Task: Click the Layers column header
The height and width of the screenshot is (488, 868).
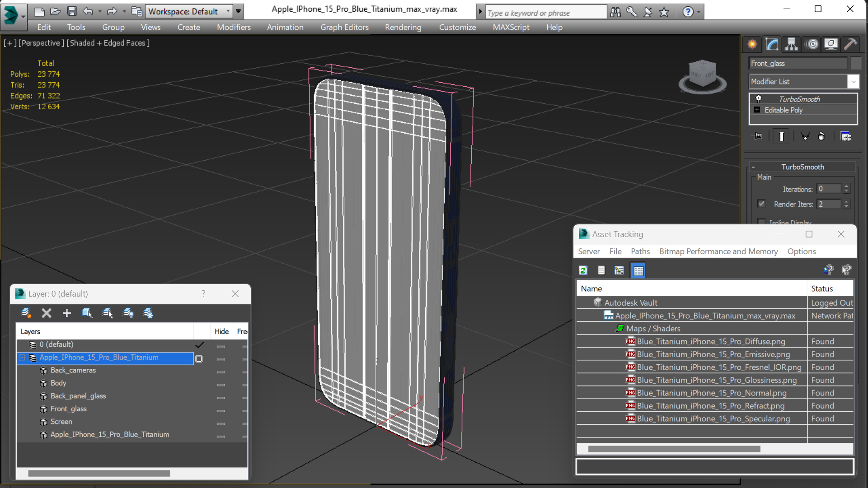Action: pyautogui.click(x=105, y=331)
